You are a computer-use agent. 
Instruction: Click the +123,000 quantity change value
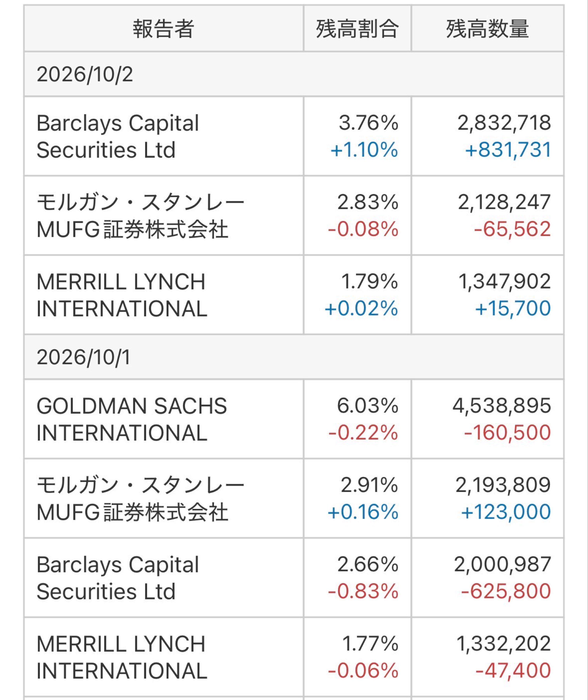506,512
